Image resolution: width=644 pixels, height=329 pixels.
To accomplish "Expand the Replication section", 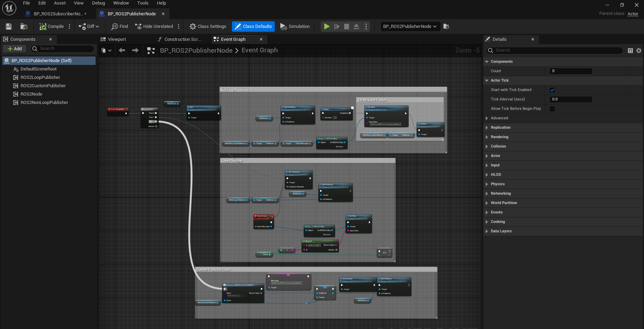I will coord(487,128).
